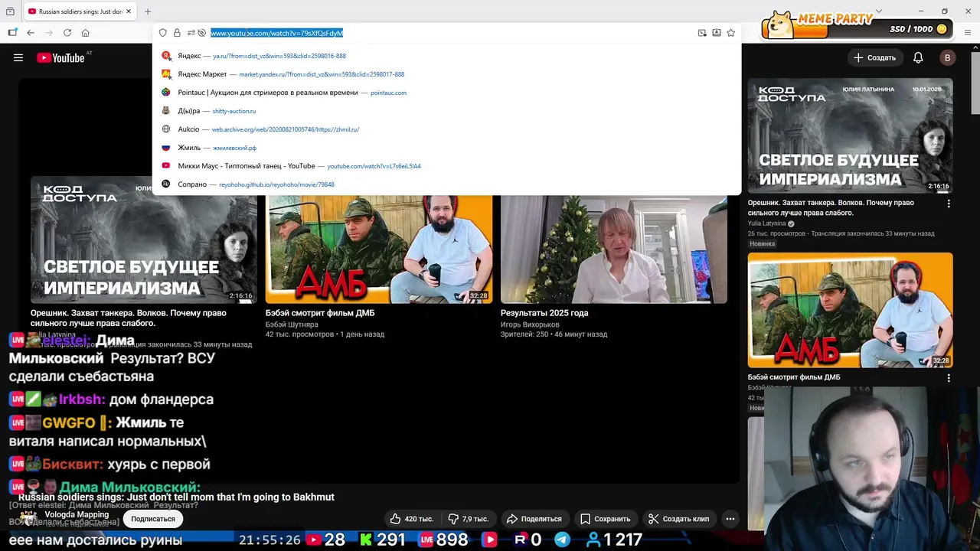Open options for sidebar Орешник video
The image size is (980, 551).
949,204
